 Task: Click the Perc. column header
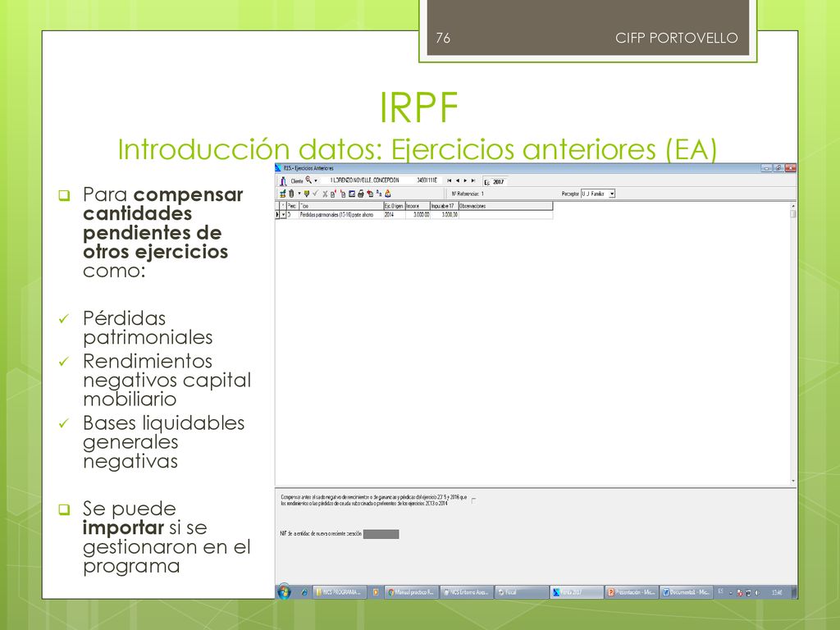tap(293, 206)
